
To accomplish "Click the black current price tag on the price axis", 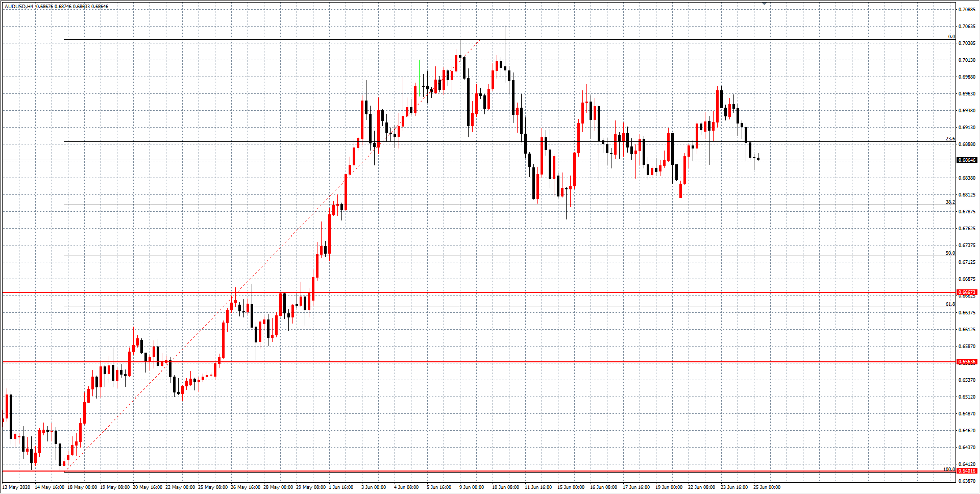I will (967, 160).
